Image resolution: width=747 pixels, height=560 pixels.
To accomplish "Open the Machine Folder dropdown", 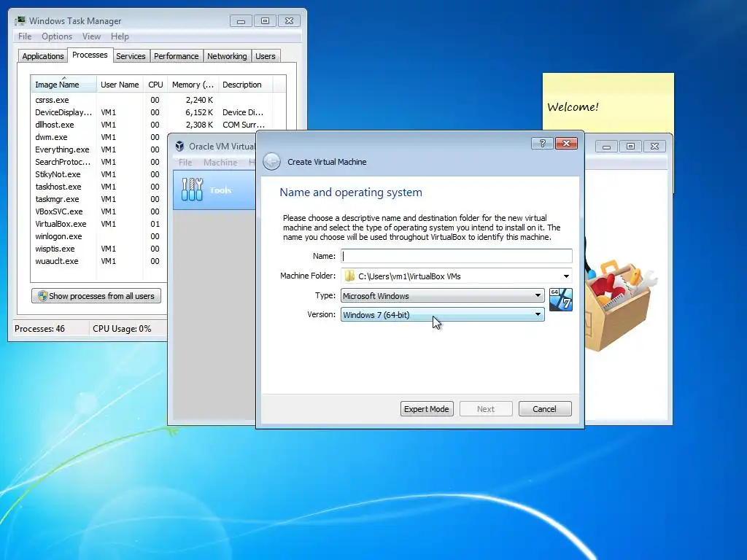I will pyautogui.click(x=566, y=276).
